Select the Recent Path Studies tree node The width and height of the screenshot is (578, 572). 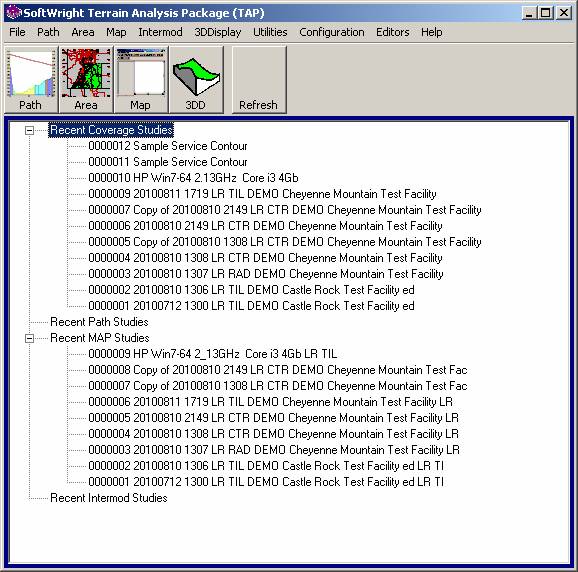(x=99, y=322)
